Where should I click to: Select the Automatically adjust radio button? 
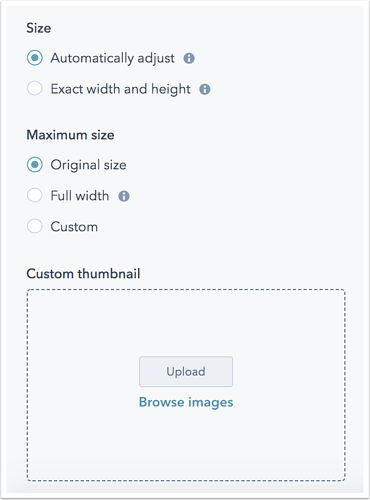click(x=35, y=58)
